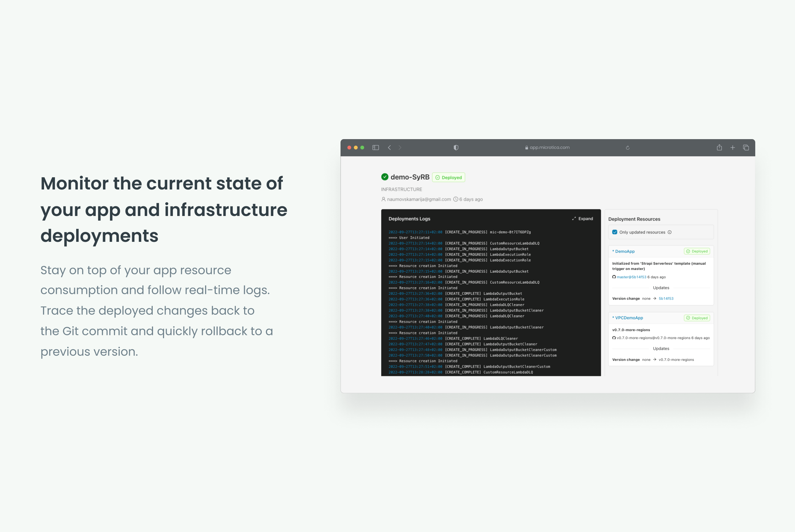Click the DemoApp Deployed status badge
Image resolution: width=795 pixels, height=532 pixels.
[697, 251]
